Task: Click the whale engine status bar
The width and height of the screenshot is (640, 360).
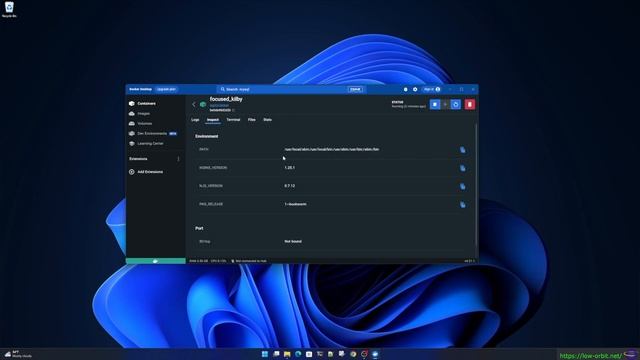Action: [x=156, y=261]
